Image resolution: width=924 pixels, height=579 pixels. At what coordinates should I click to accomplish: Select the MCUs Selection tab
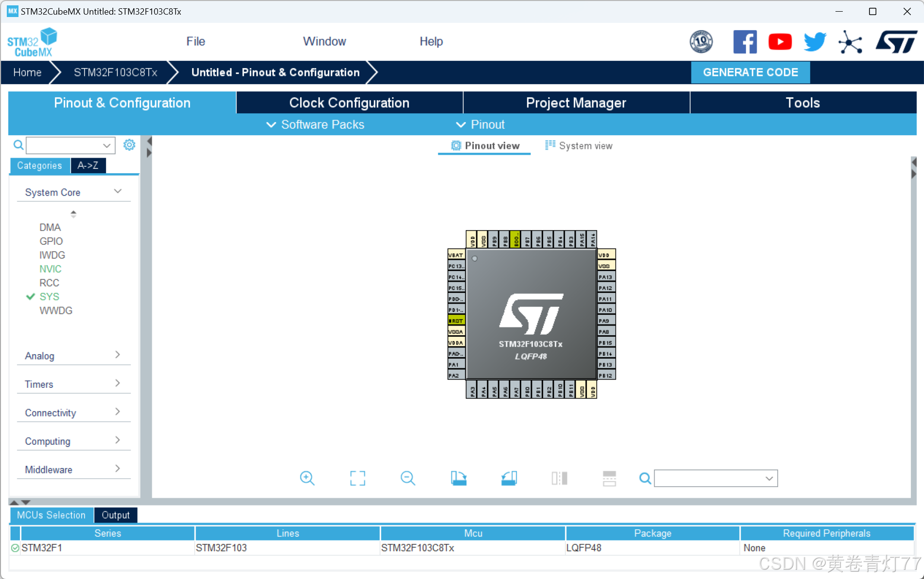[x=51, y=515]
